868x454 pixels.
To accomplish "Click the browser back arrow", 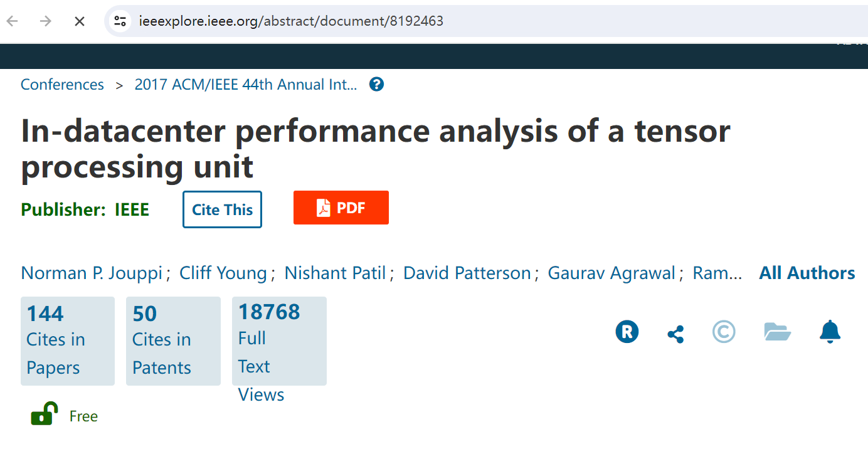I will pyautogui.click(x=13, y=21).
